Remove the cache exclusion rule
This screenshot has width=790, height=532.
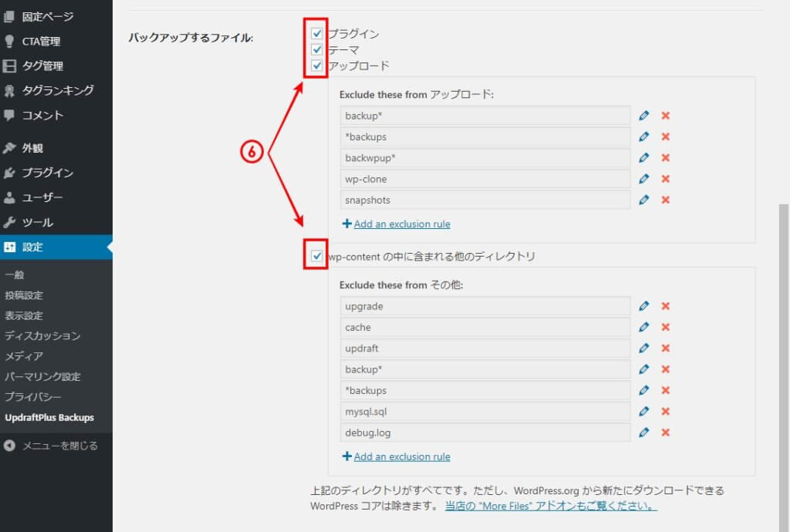tap(665, 327)
